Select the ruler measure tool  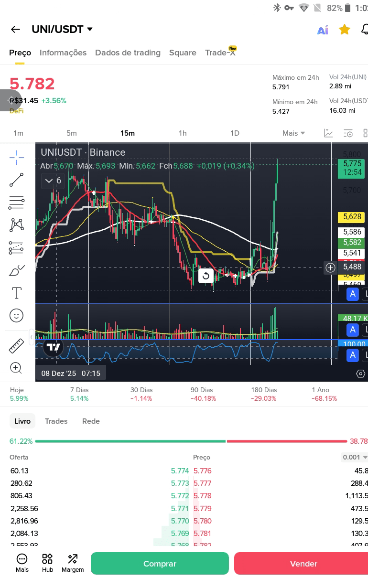tap(16, 346)
